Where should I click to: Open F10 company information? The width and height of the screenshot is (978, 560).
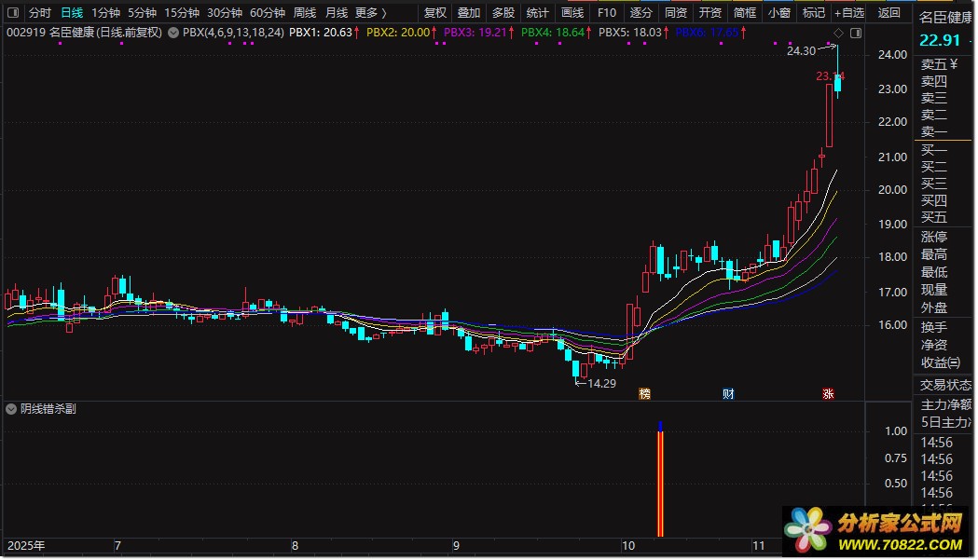[606, 12]
